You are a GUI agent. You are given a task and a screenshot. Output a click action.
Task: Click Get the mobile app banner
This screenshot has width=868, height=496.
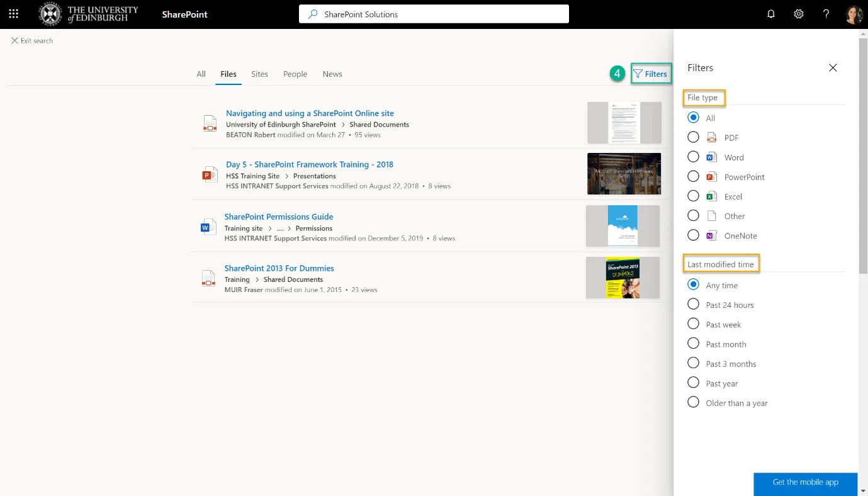[805, 482]
